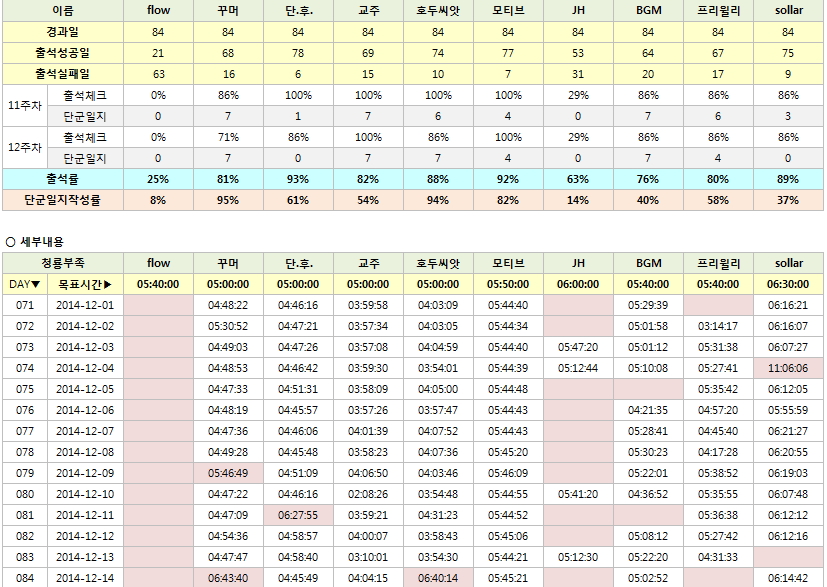The width and height of the screenshot is (827, 587).
Task: Click JH's time 05:47:20
Action: click(x=578, y=347)
